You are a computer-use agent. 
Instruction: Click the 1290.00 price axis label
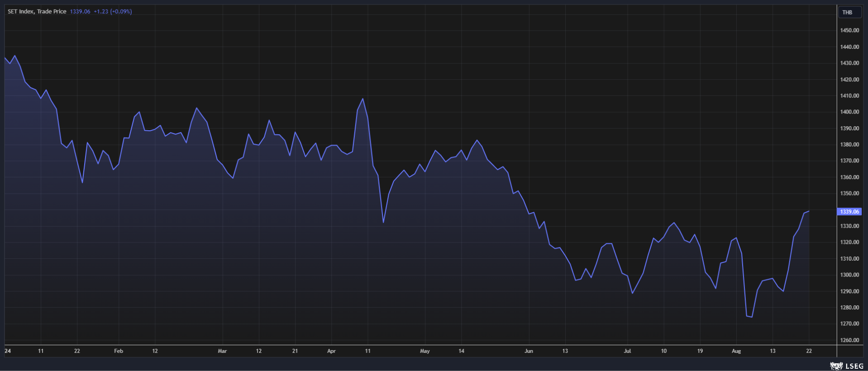pyautogui.click(x=849, y=291)
